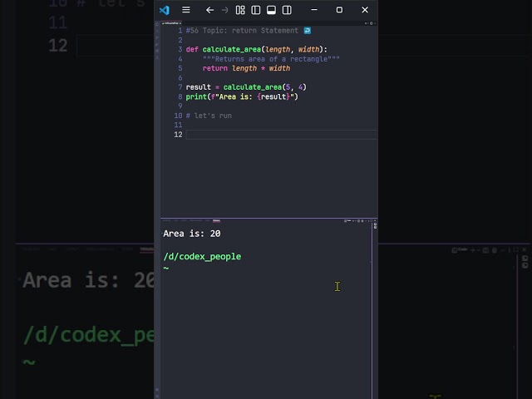Place cursor on empty line 12
The height and width of the screenshot is (399, 532).
[x=281, y=135]
